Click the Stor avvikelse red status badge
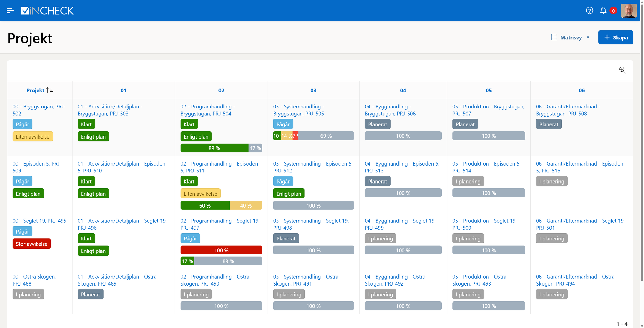 [x=32, y=244]
